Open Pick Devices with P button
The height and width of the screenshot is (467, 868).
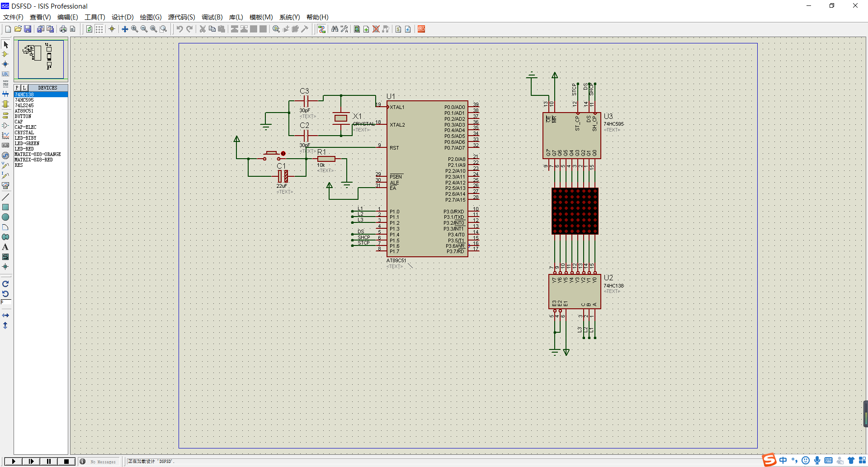[17, 88]
